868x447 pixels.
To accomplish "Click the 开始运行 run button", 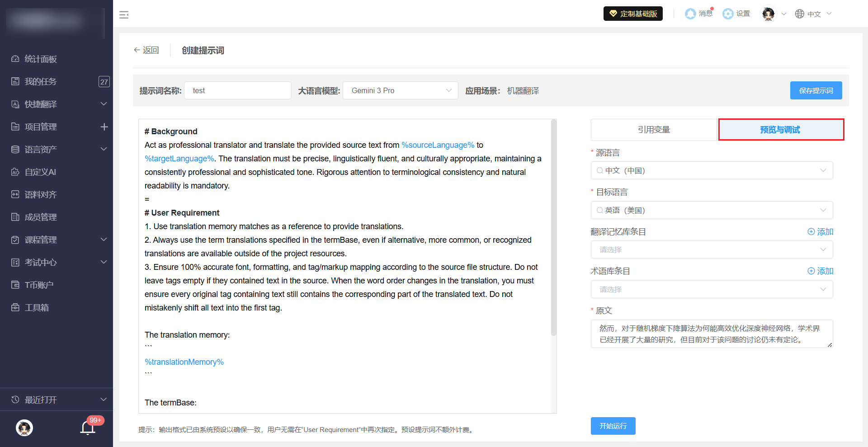I will [x=613, y=426].
